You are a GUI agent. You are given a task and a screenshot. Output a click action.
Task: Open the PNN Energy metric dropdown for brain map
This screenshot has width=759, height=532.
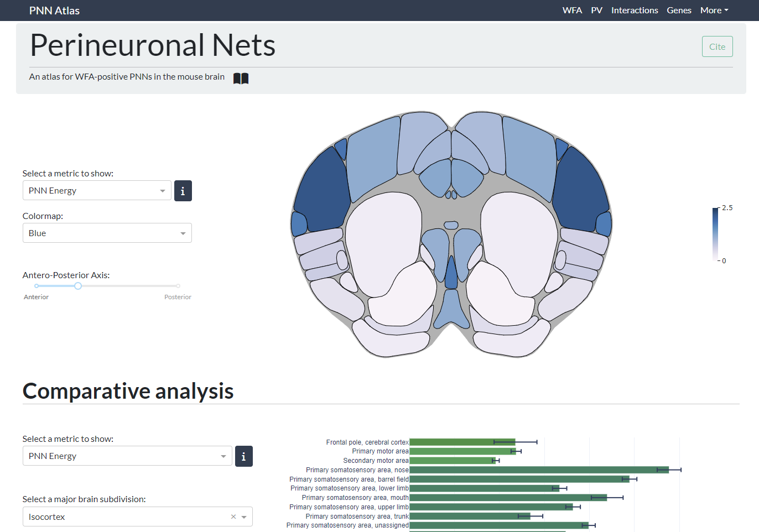pos(97,190)
